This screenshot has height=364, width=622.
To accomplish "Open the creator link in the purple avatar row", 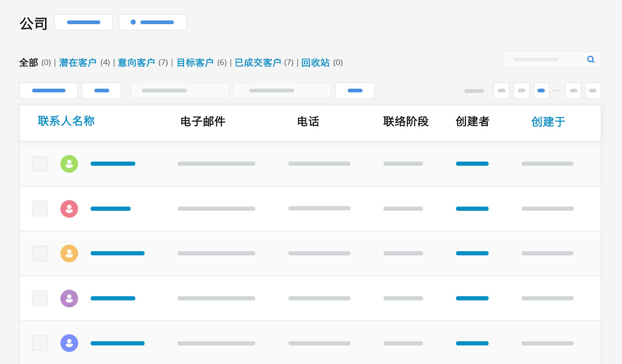I will click(472, 299).
